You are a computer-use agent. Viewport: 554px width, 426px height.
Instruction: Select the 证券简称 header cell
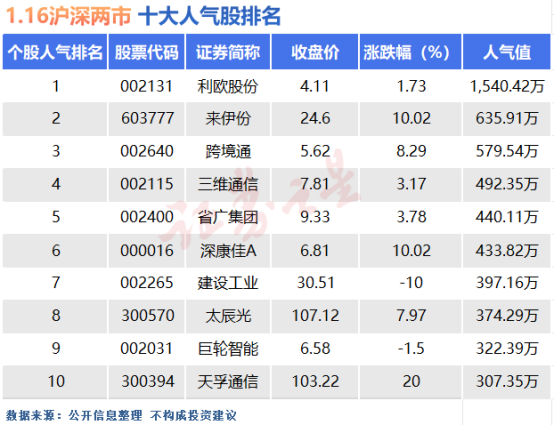(228, 52)
